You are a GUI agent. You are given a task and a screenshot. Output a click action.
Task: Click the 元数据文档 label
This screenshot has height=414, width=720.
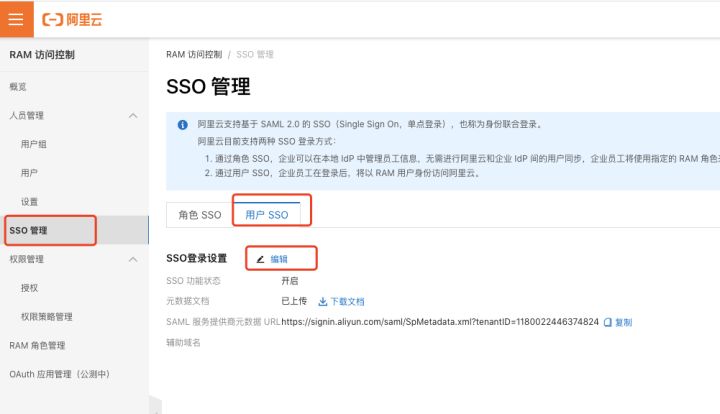coord(187,301)
